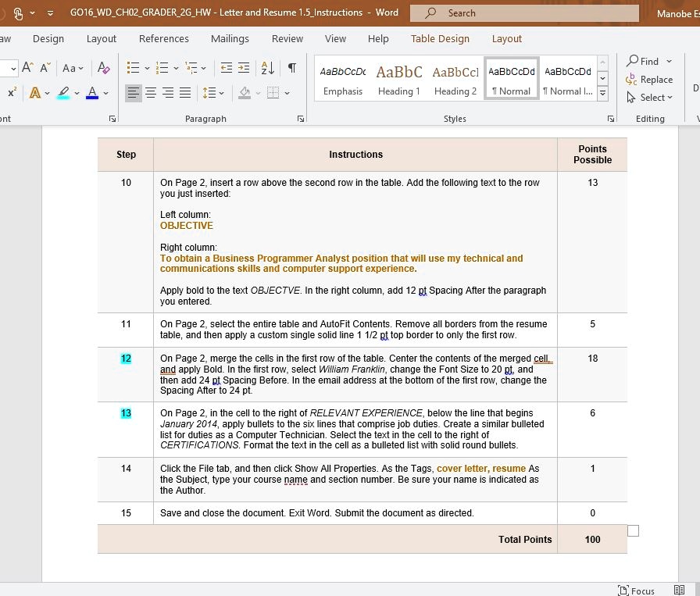The image size is (700, 596).
Task: Tick the checkbox beside the Total Points row
Action: point(633,530)
